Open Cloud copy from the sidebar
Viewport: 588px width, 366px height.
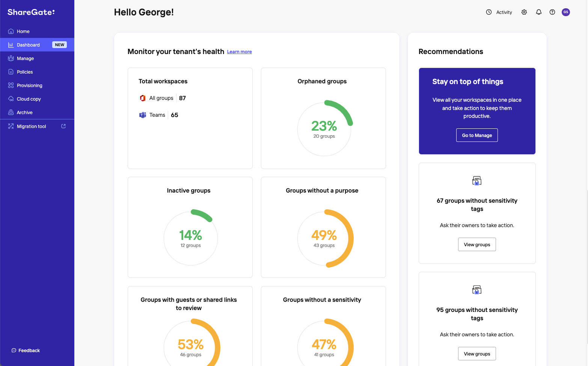(11, 99)
